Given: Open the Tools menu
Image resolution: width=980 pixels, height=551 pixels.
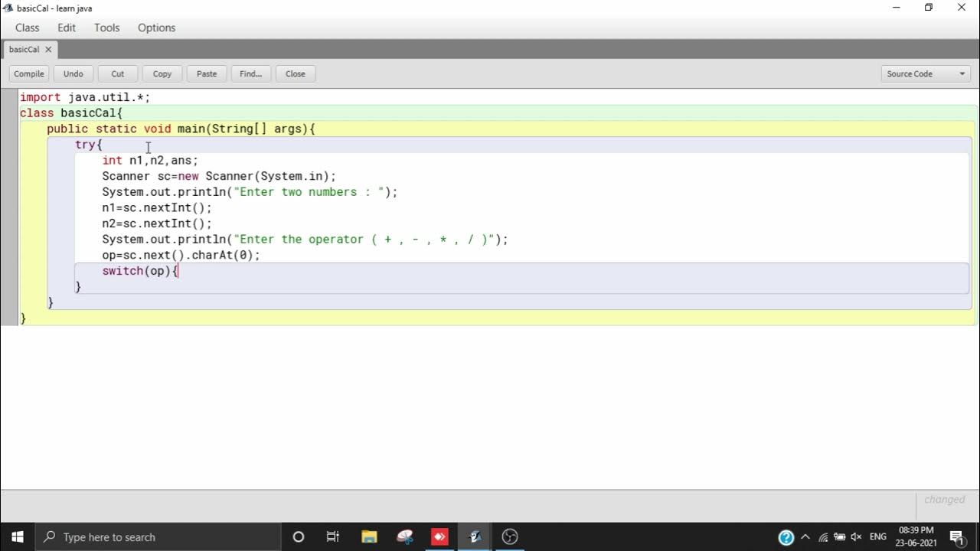Looking at the screenshot, I should point(106,28).
